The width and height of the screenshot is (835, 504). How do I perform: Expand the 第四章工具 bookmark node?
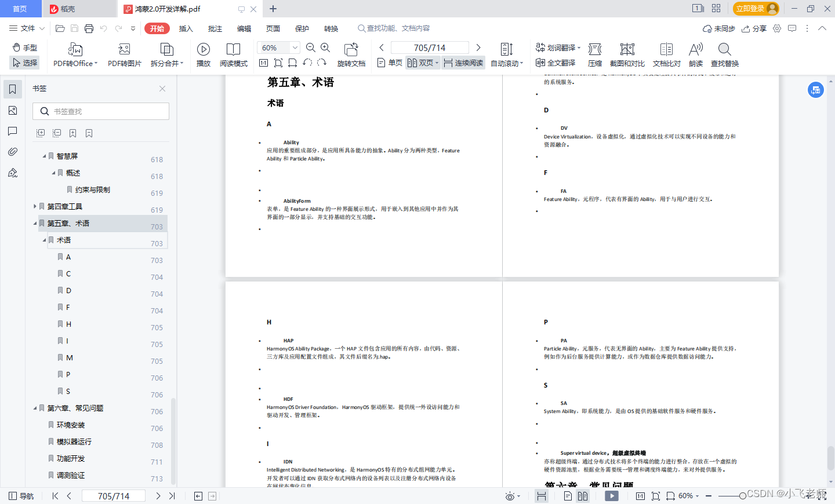pos(35,206)
